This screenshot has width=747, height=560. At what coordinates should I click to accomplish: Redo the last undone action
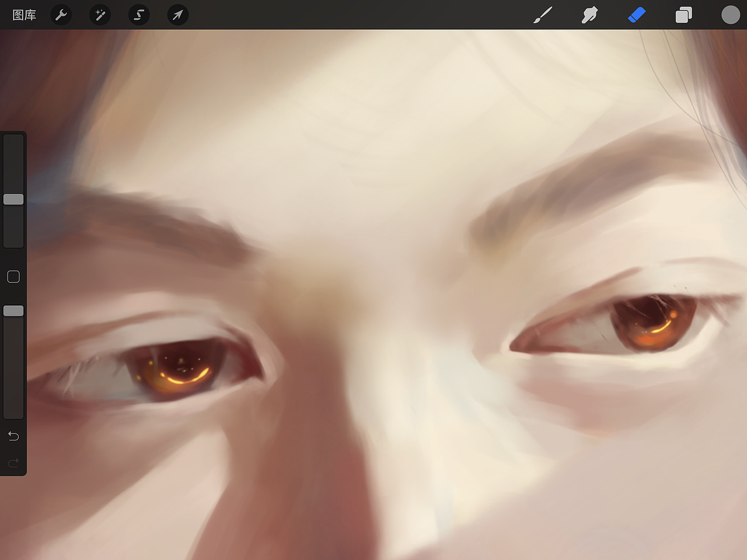13,463
